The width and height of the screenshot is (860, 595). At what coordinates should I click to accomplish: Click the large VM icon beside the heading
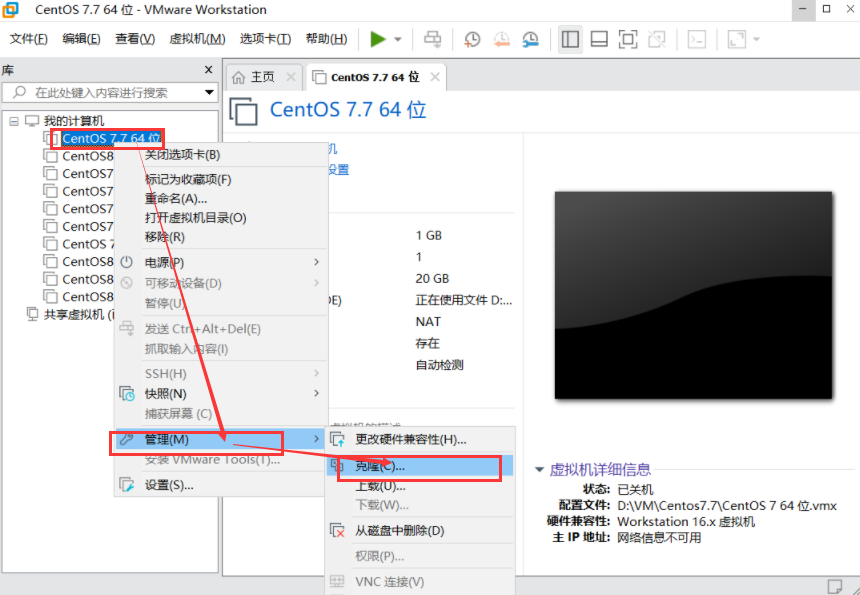pos(243,111)
